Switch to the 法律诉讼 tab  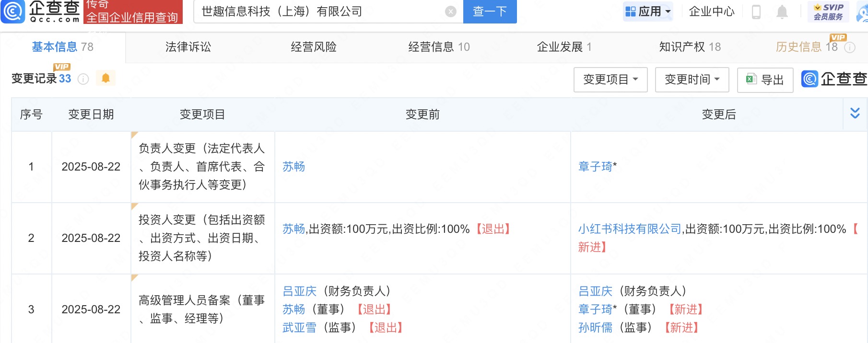tap(188, 47)
